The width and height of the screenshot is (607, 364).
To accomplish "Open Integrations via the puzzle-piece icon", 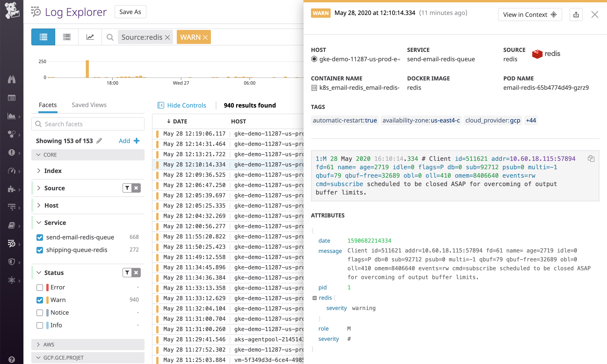I will point(11,189).
